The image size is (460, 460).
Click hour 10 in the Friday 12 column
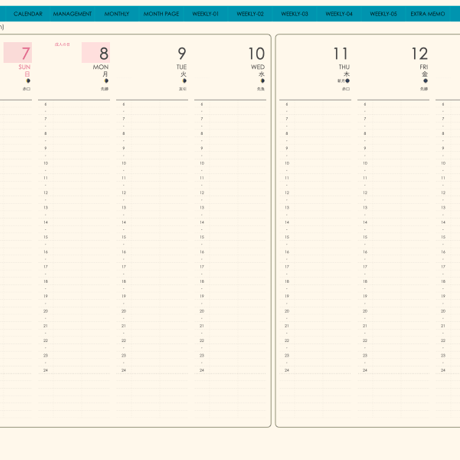tap(365, 163)
